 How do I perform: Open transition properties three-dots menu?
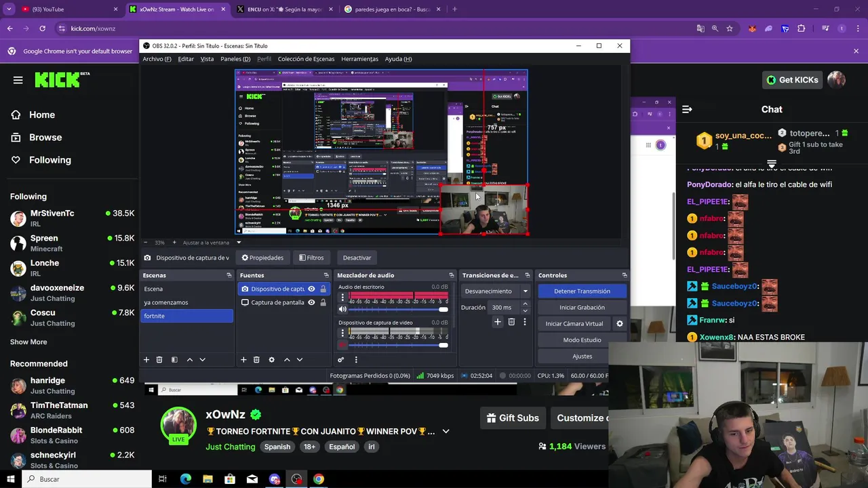coord(524,322)
